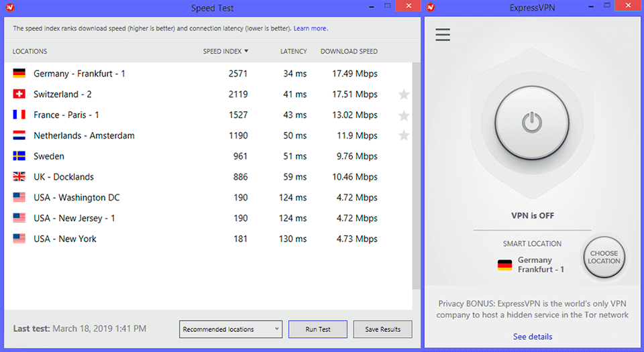Click the USA flag beside Washington DC
The image size is (644, 352).
point(19,197)
